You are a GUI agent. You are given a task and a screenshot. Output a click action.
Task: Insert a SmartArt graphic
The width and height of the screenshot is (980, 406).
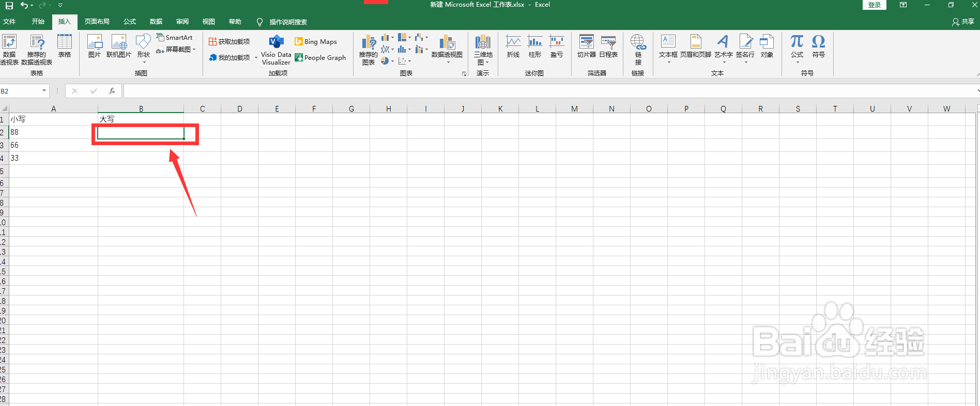175,37
